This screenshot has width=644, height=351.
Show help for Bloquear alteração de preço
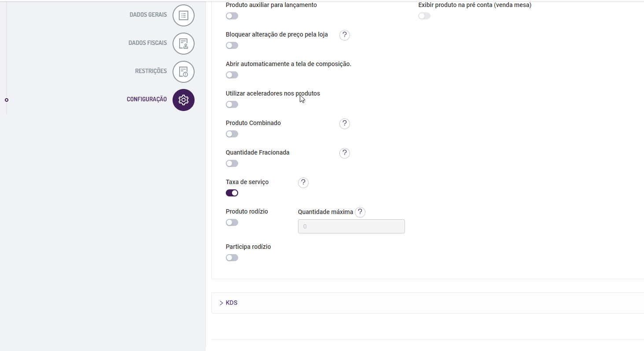coord(345,35)
